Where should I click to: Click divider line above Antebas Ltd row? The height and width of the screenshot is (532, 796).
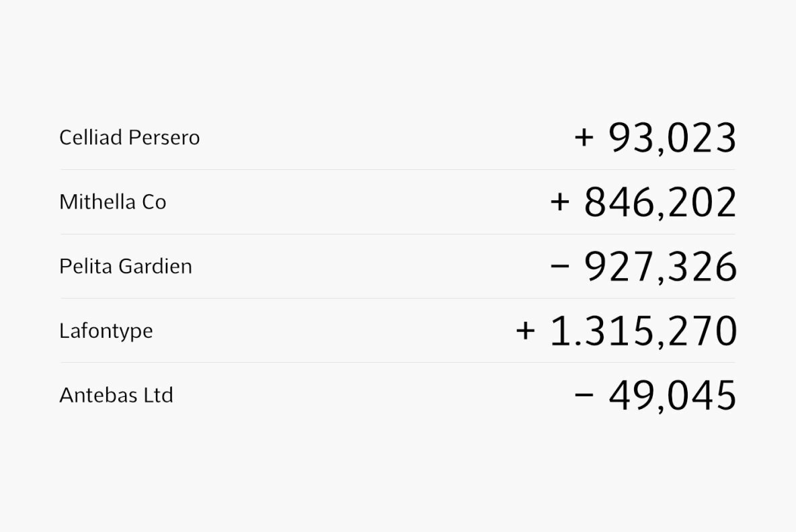[397, 363]
